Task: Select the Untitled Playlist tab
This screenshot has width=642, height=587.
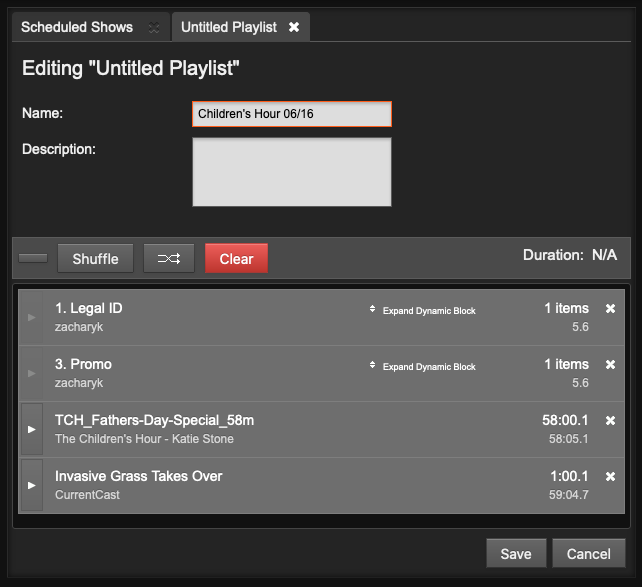Action: point(229,27)
